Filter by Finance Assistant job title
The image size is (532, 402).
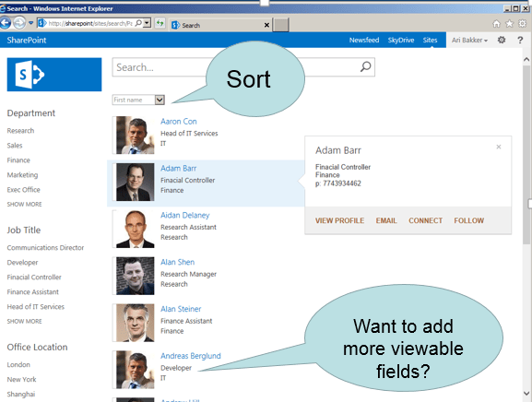tap(33, 291)
